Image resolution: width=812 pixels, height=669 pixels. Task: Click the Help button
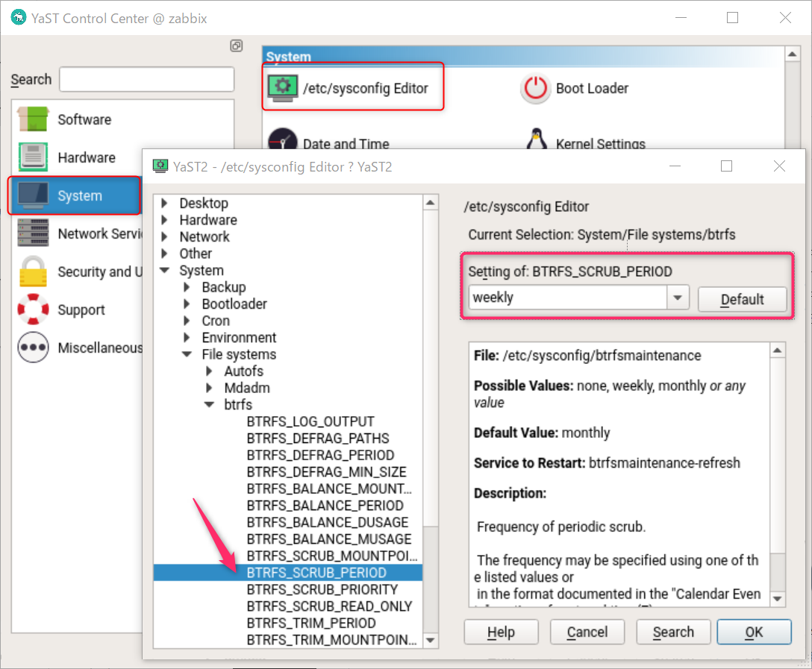(x=501, y=632)
